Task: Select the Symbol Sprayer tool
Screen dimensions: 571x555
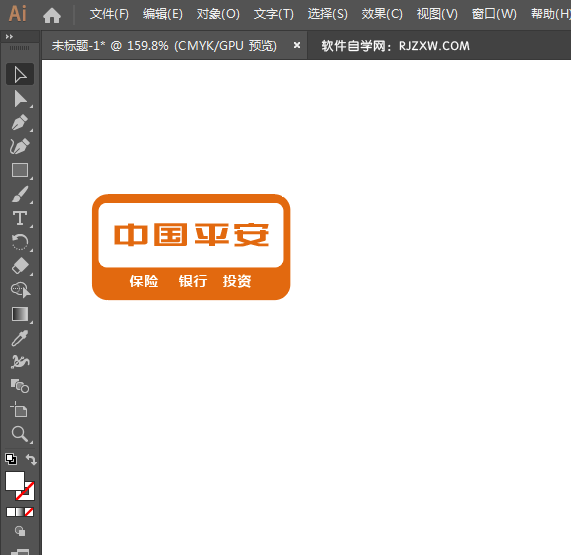Action: (20, 362)
